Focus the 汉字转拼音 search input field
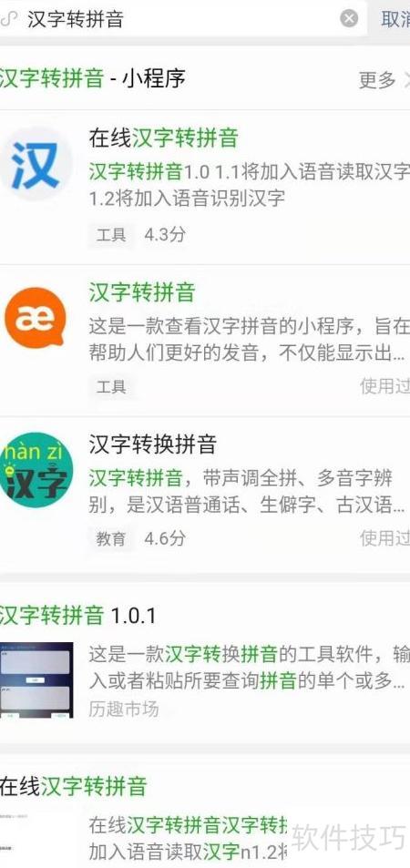410x868 pixels. [x=178, y=19]
